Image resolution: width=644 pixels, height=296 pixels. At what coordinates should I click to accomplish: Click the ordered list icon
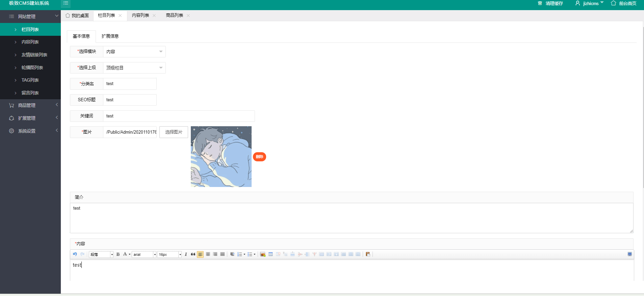point(240,254)
